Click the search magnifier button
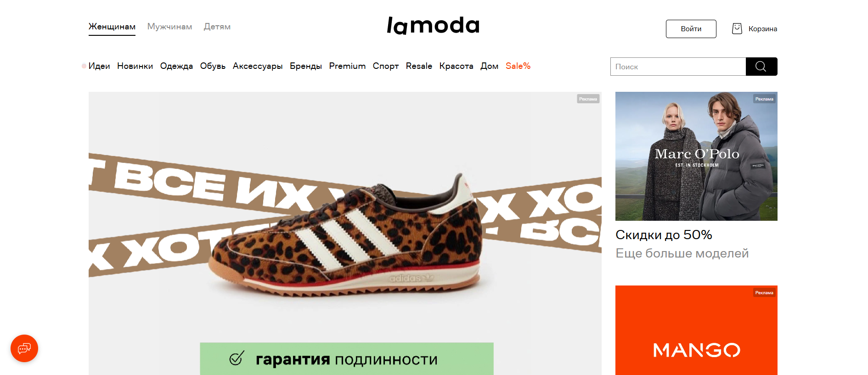Viewport: 868px width, 375px height. coord(761,67)
